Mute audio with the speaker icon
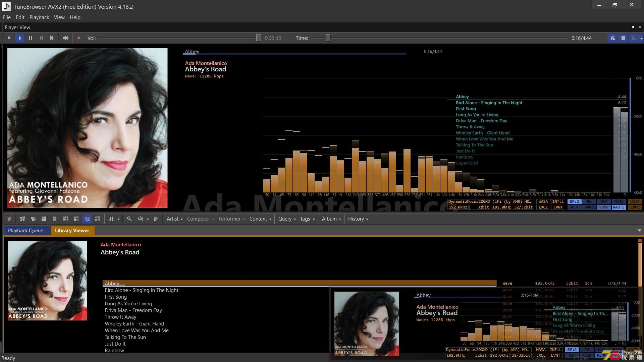Image resolution: width=644 pixels, height=362 pixels. pos(65,38)
